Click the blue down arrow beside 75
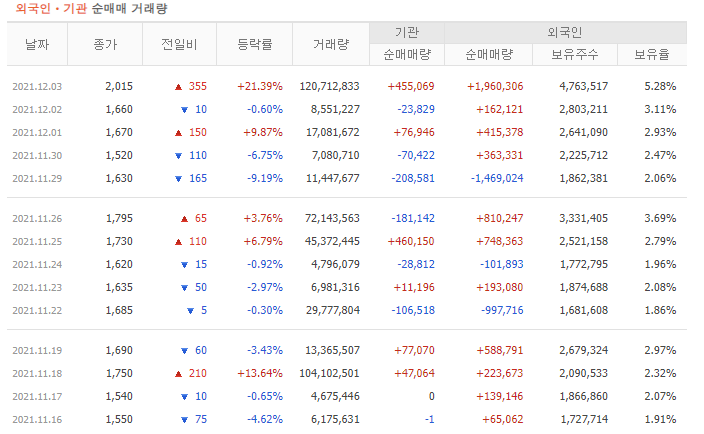The image size is (704, 434). tap(184, 420)
